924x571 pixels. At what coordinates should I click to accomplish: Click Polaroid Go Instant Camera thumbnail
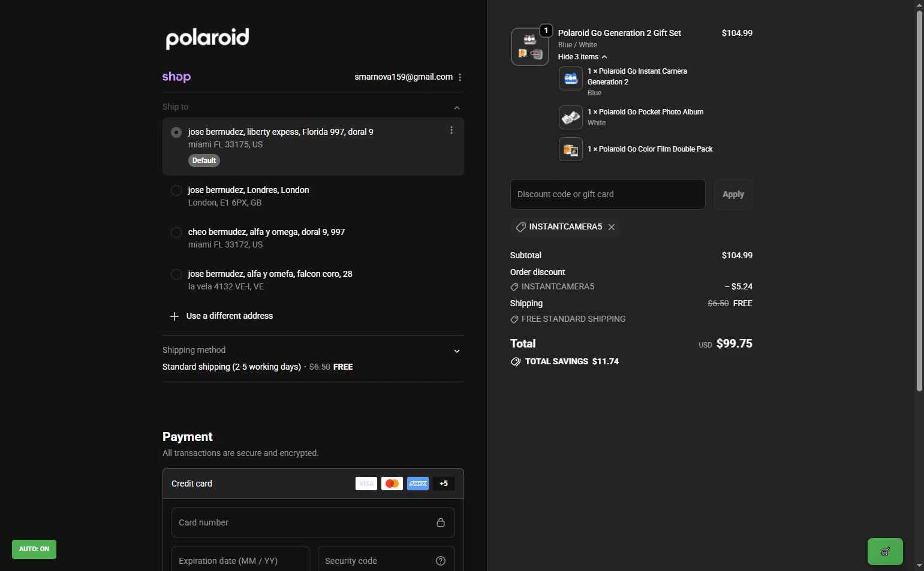coord(571,78)
